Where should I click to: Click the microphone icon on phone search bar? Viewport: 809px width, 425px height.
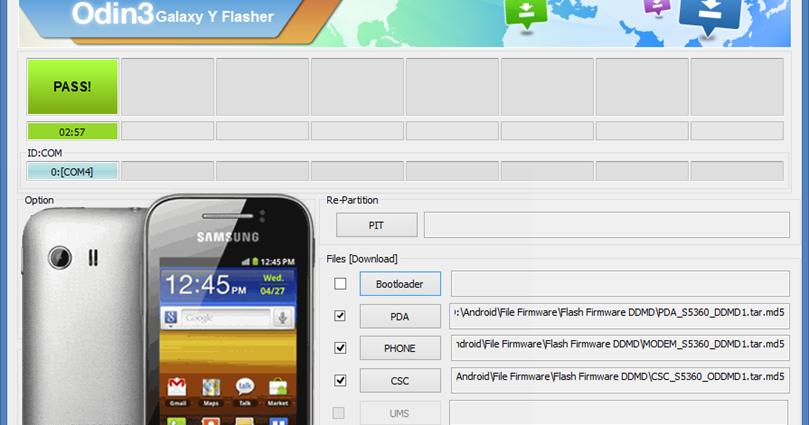point(283,318)
